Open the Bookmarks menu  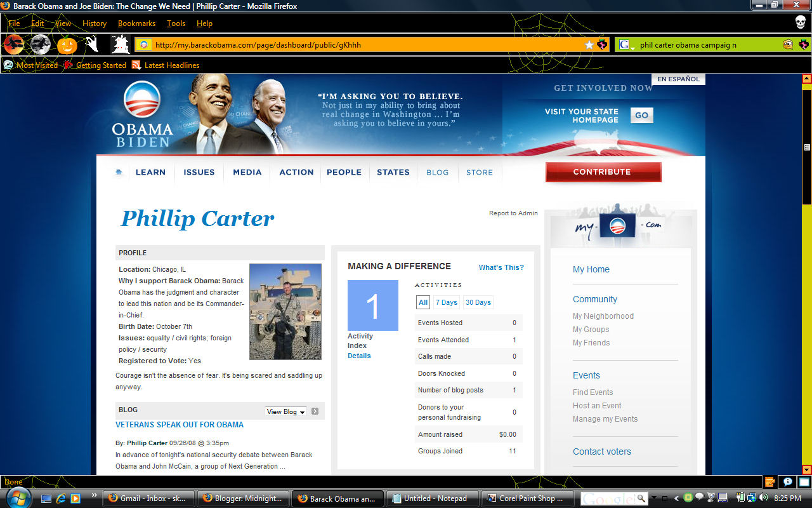[x=136, y=23]
